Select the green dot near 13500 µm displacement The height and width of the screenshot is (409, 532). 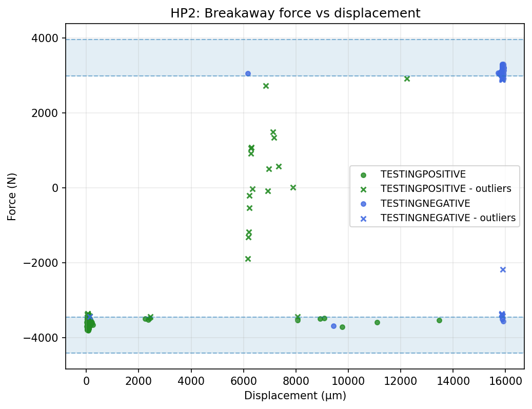[x=439, y=320]
